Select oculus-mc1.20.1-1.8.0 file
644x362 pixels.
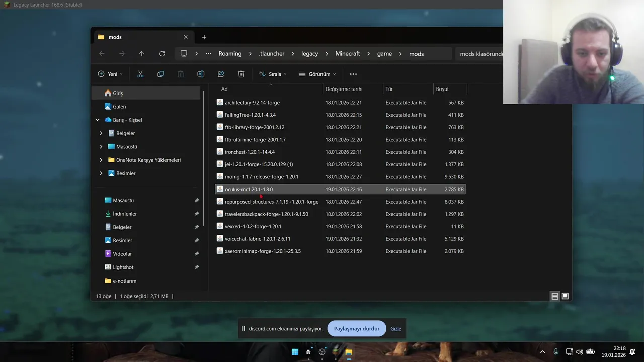[x=340, y=189]
